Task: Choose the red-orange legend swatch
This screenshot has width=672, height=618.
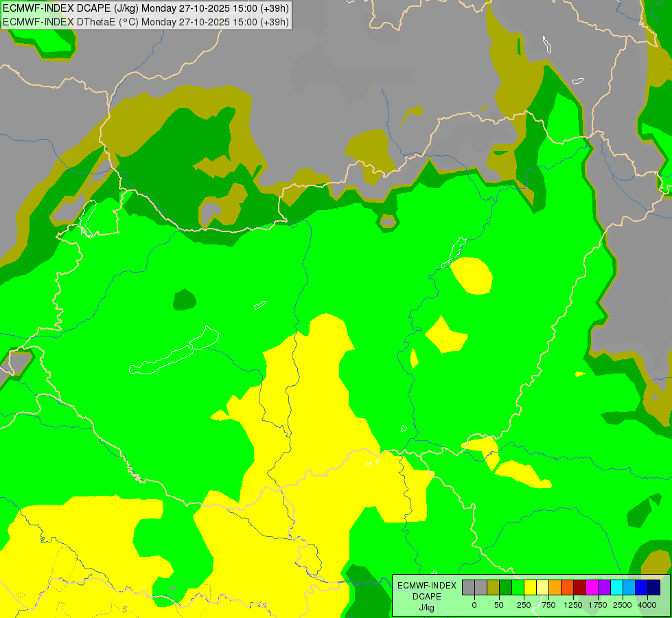Action: pos(568,587)
